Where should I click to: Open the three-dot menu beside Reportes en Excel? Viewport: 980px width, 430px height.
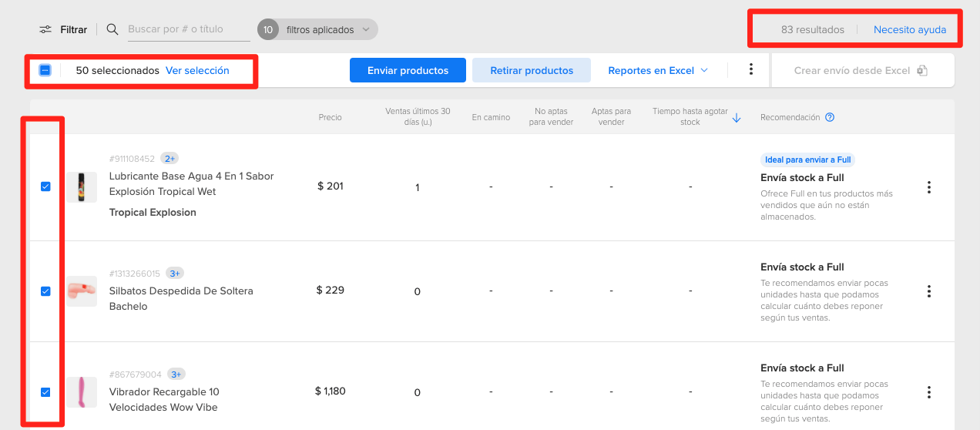click(x=751, y=70)
